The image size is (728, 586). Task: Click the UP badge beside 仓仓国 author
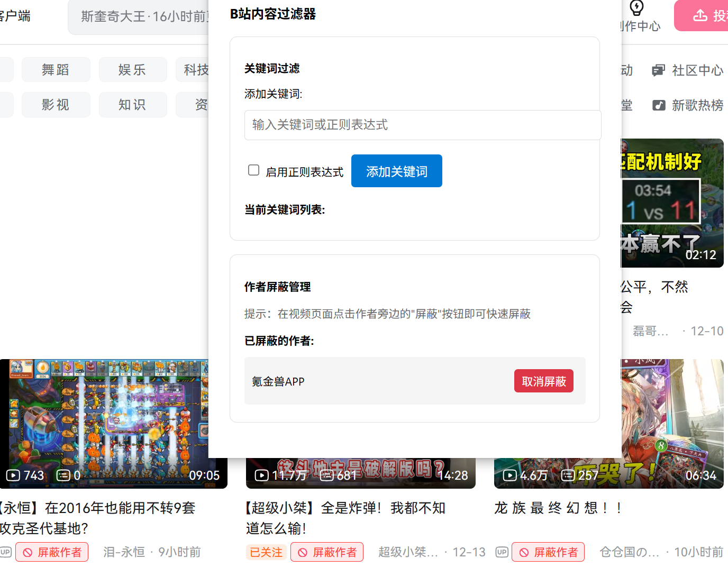[x=502, y=552]
